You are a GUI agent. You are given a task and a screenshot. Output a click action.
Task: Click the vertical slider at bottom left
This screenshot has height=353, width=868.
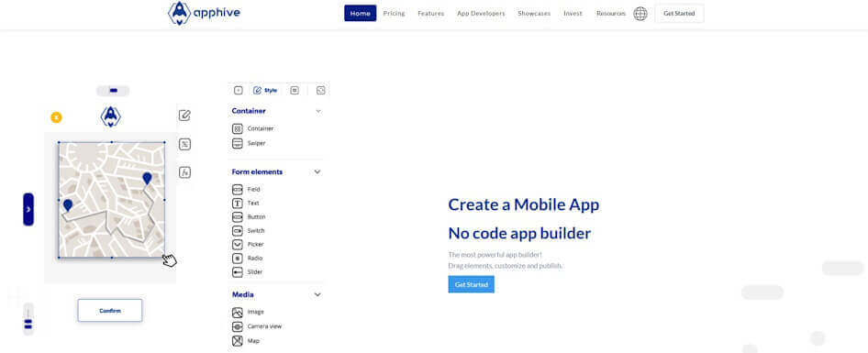[28, 319]
